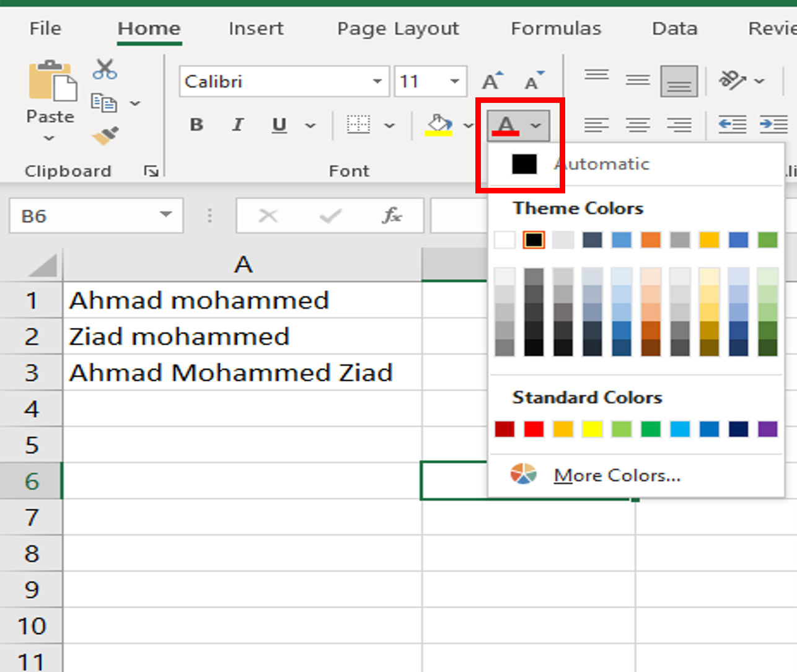Select row 1 header

[32, 301]
